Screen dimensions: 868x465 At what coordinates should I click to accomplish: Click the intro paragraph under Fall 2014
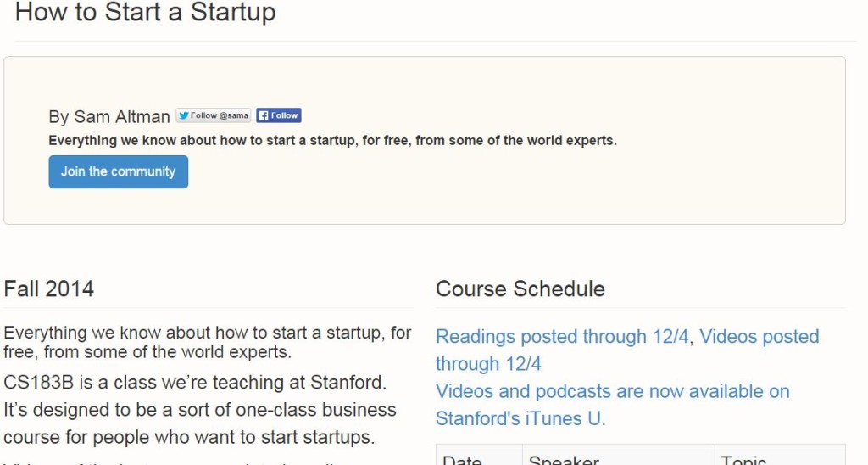click(207, 342)
